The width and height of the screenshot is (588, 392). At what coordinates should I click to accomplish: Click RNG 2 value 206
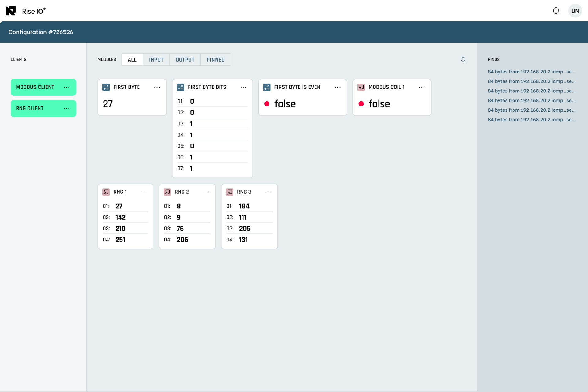point(182,240)
